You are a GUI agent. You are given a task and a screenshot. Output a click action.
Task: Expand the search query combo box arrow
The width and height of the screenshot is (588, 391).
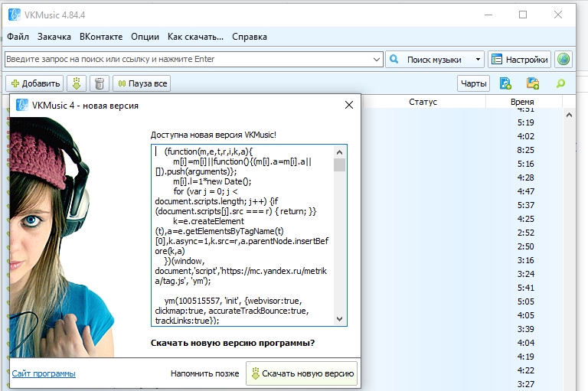(377, 59)
